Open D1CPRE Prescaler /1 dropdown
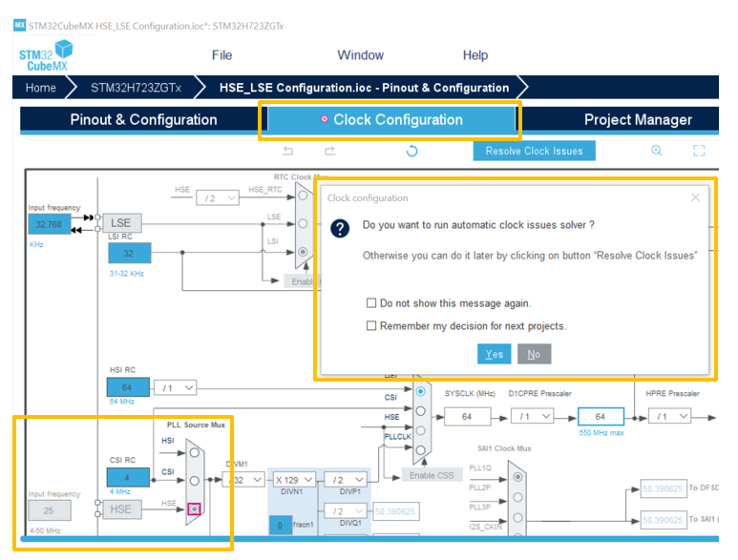738x560 pixels. click(x=533, y=417)
